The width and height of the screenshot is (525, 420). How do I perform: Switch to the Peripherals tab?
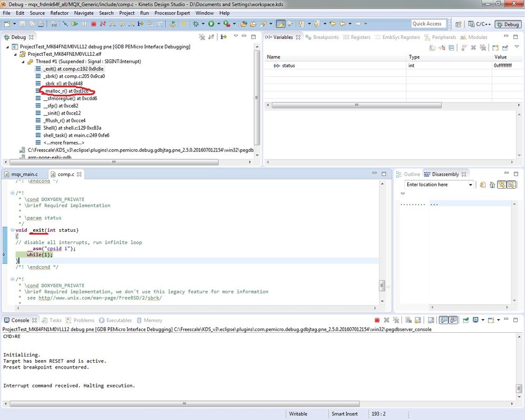coord(440,37)
